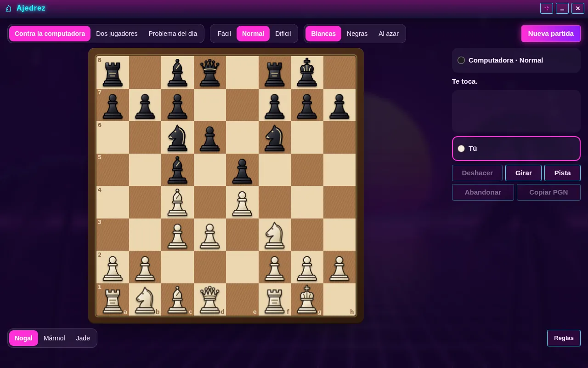Image resolution: width=588 pixels, height=368 pixels.
Task: Select Blancas side option
Action: point(323,34)
